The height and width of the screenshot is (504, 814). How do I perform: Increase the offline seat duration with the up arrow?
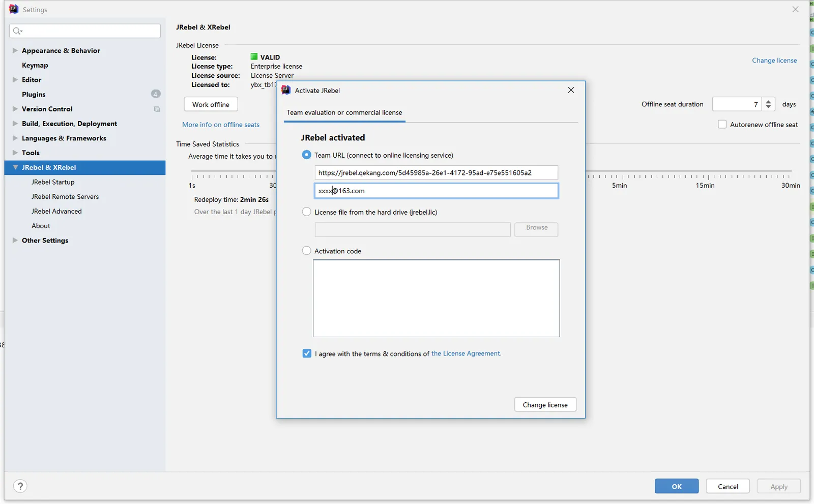coord(769,101)
